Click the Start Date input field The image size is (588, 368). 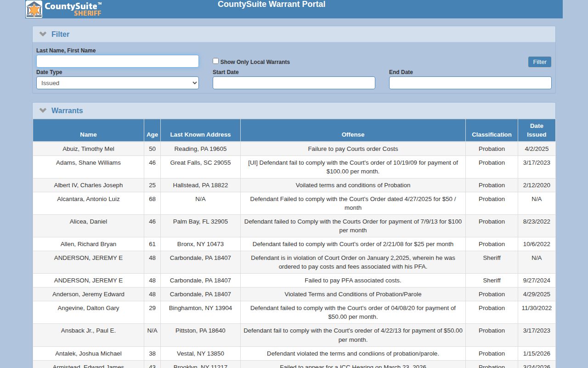294,83
